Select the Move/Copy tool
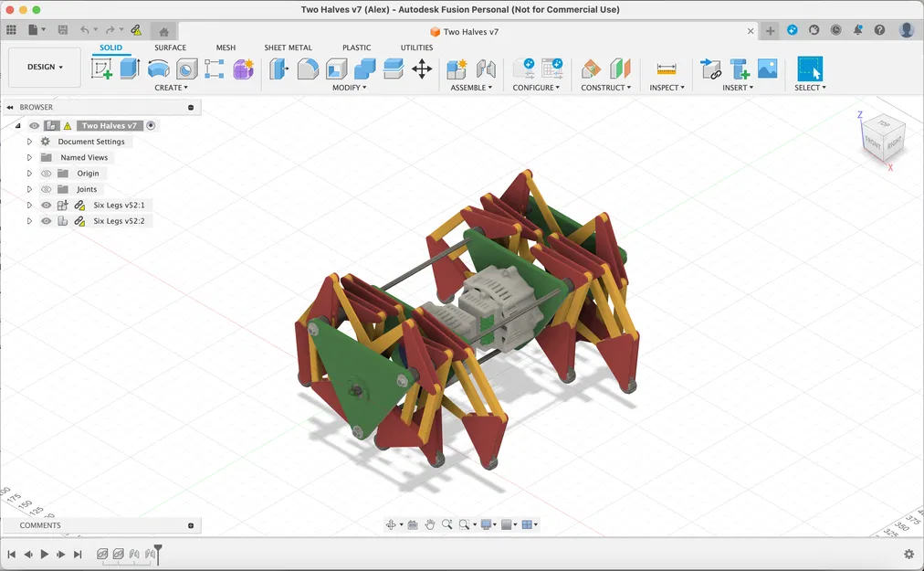 (x=424, y=70)
